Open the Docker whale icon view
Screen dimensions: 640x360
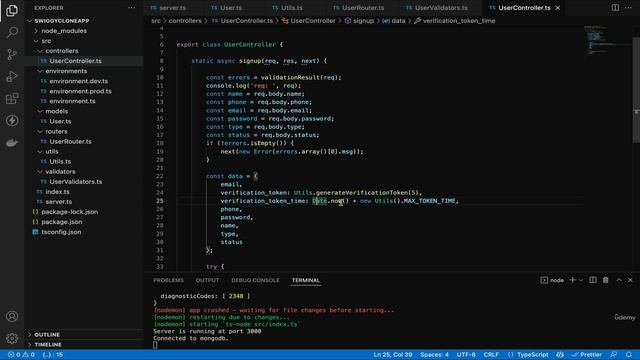click(x=12, y=142)
